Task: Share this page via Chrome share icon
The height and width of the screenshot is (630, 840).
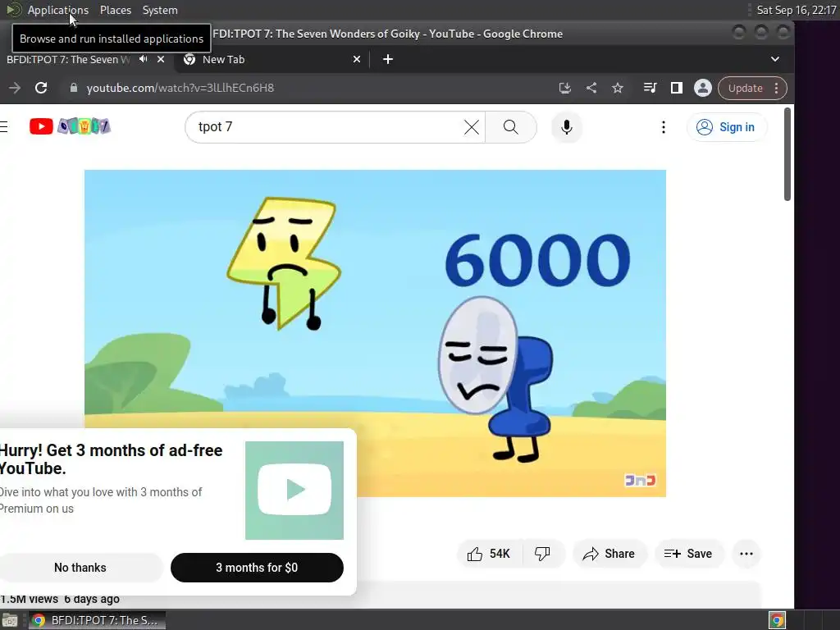Action: (x=591, y=88)
